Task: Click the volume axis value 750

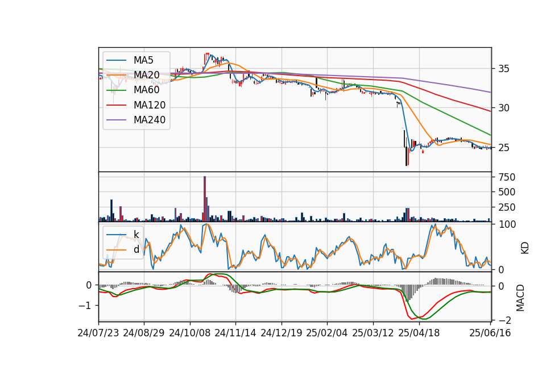Action: click(507, 177)
